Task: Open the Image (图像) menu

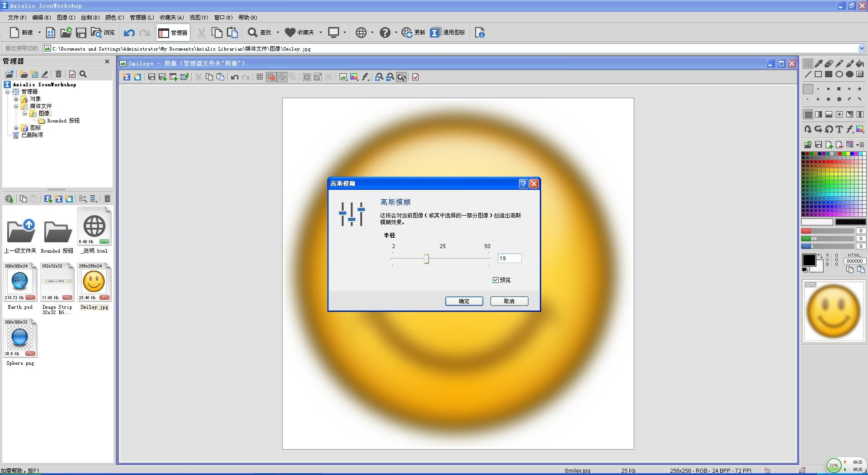Action: [66, 17]
